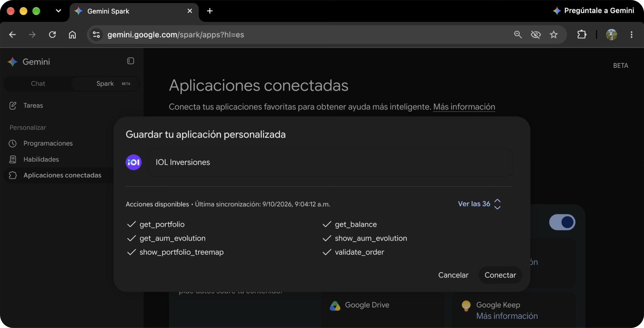Open a new browser tab
This screenshot has width=644, height=328.
coord(210,11)
